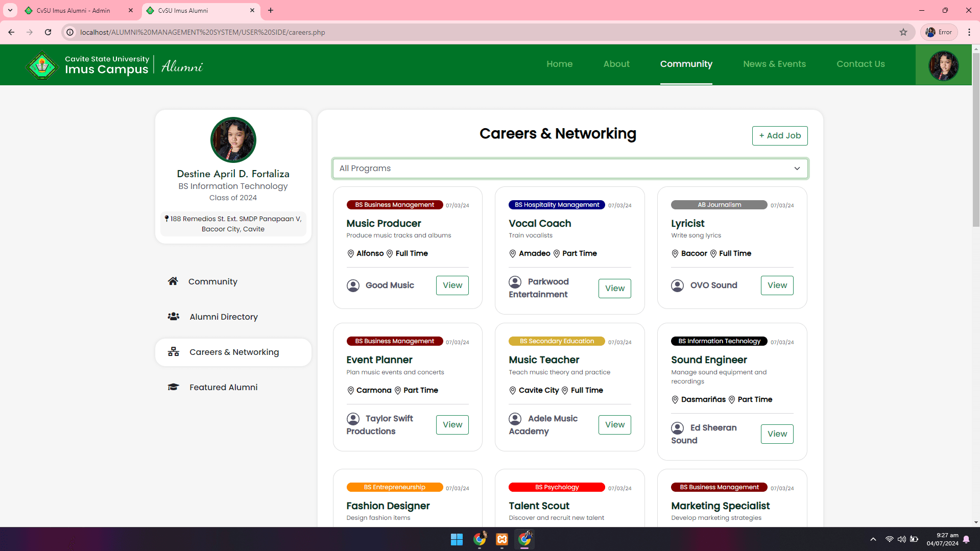Screen dimensions: 980x551
Task: Open the Windows Start menu
Action: point(457,539)
